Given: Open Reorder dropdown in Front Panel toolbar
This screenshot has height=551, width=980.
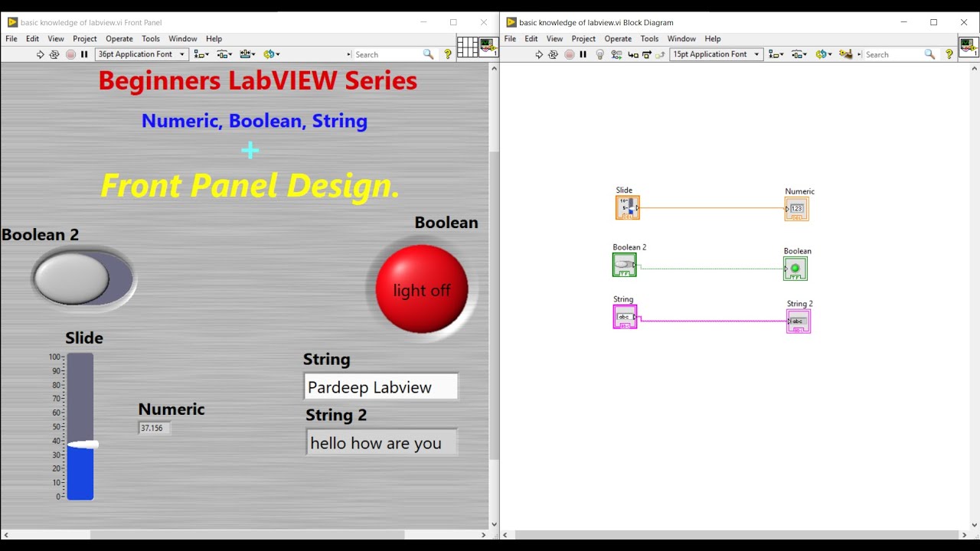Looking at the screenshot, I should pos(271,54).
